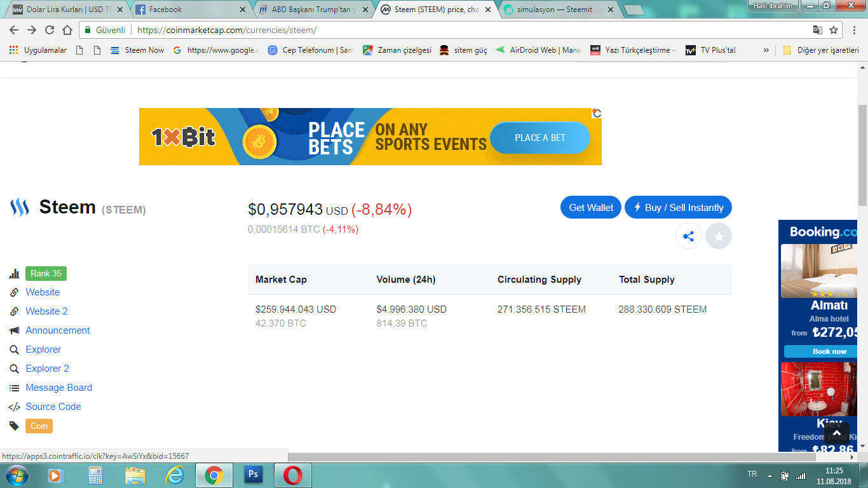Open a new browser tab
868x488 pixels.
coord(634,10)
